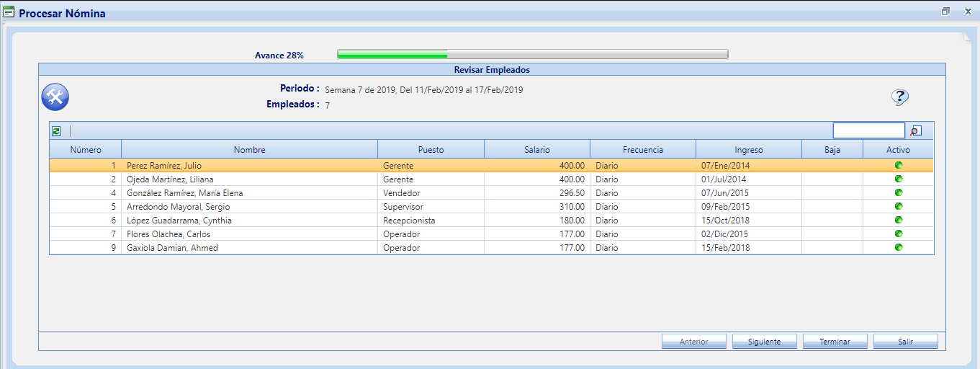This screenshot has height=369, width=980.
Task: Click the Revisar Empleados section header
Action: 492,70
